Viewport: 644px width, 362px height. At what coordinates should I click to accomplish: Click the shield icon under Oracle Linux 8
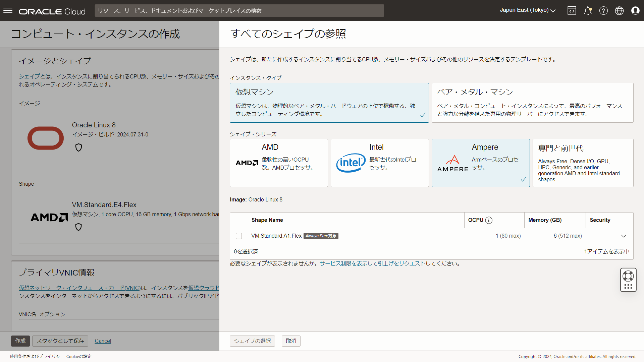click(x=78, y=147)
